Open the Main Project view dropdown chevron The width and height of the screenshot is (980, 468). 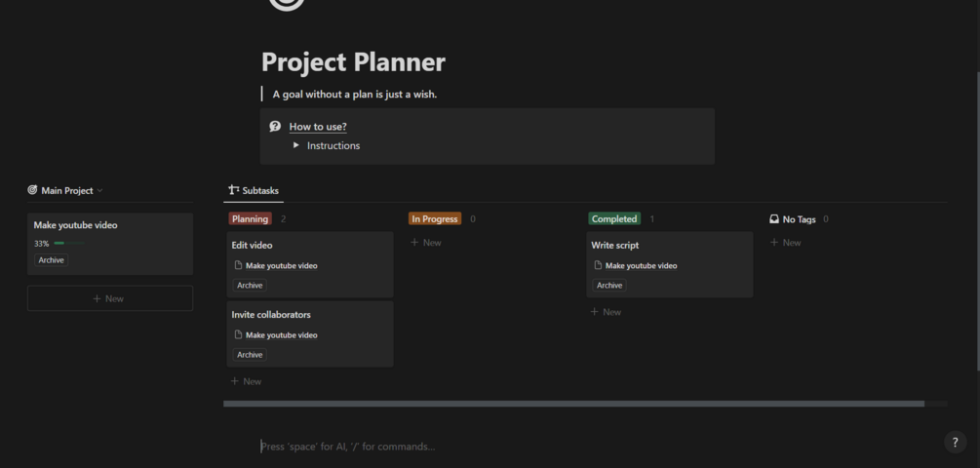[99, 191]
